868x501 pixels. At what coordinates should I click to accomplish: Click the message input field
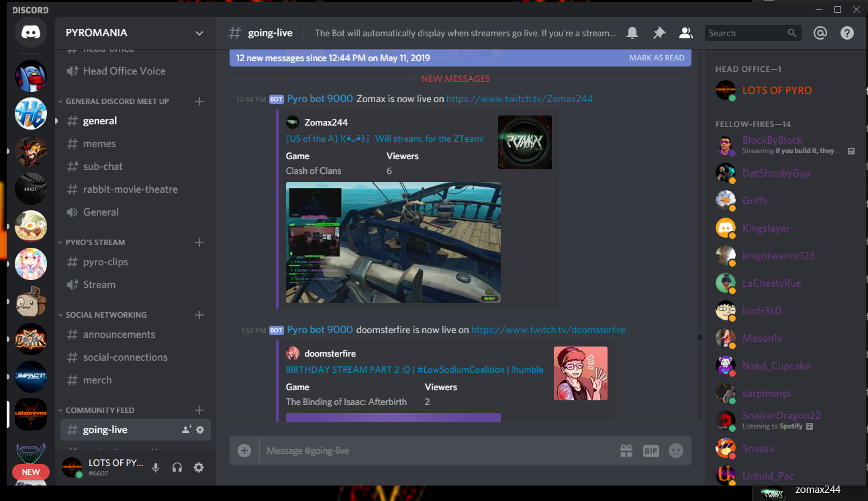[x=430, y=451]
